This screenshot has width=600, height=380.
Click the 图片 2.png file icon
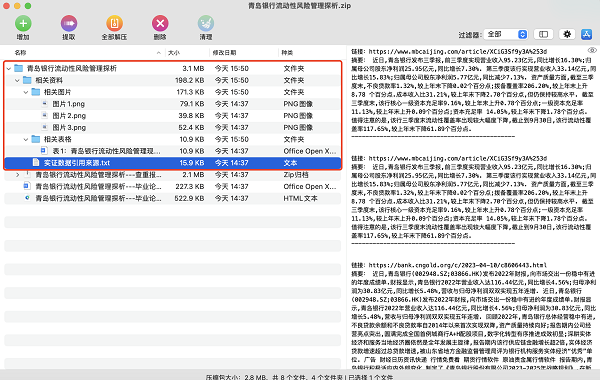pyautogui.click(x=44, y=116)
